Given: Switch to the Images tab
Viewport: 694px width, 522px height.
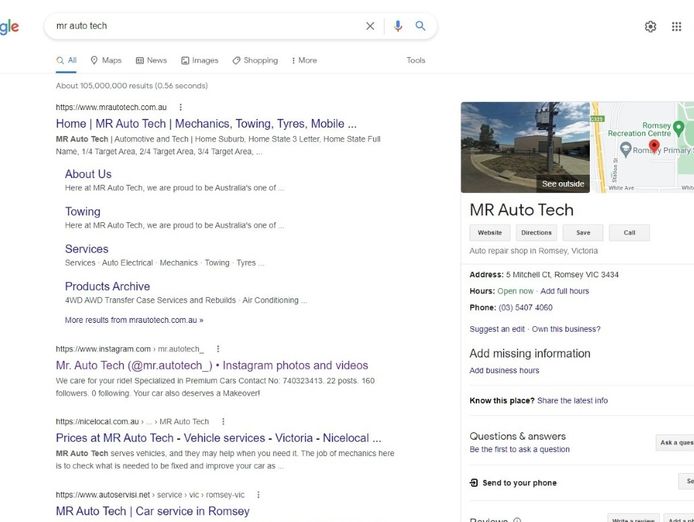Looking at the screenshot, I should coord(200,60).
